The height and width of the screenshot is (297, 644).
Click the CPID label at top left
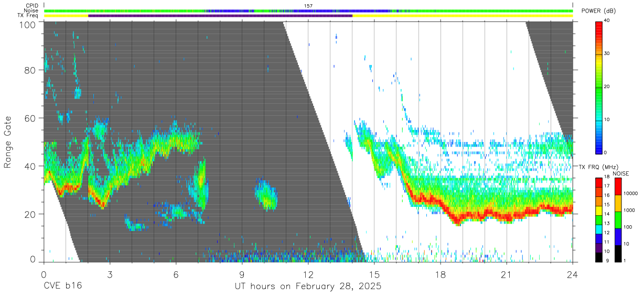pyautogui.click(x=31, y=5)
